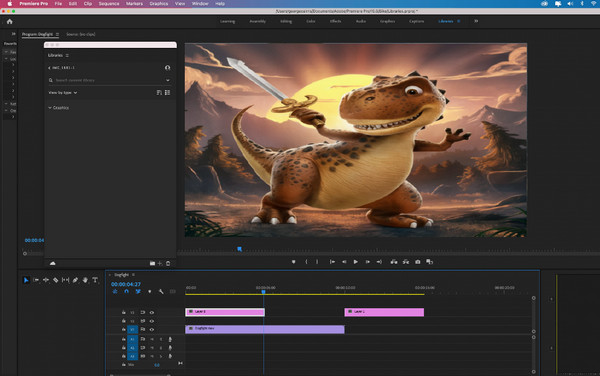Toggle snap in timeline
Image resolution: width=600 pixels, height=376 pixels.
pyautogui.click(x=126, y=291)
